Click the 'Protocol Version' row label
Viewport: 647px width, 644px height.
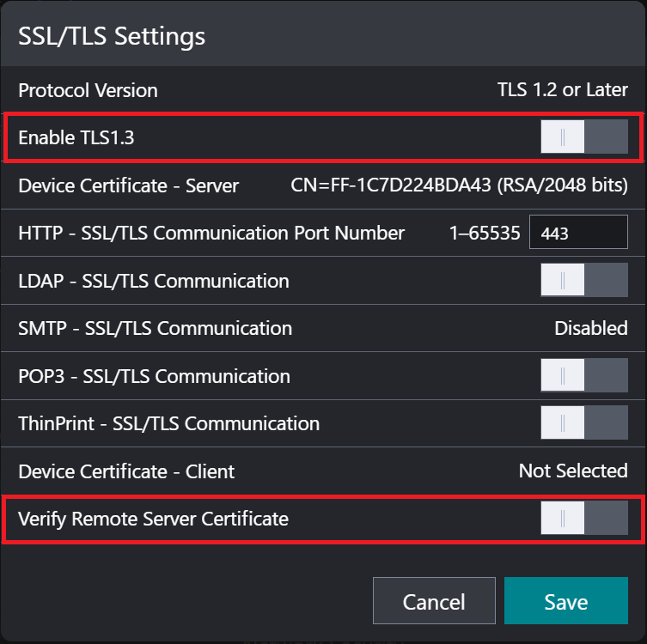(88, 90)
